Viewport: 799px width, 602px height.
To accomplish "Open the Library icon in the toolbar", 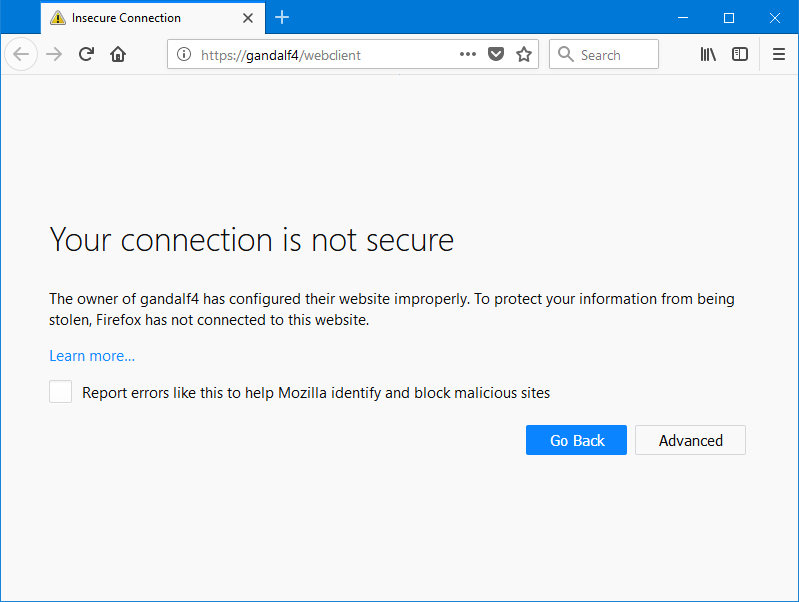I will point(708,54).
